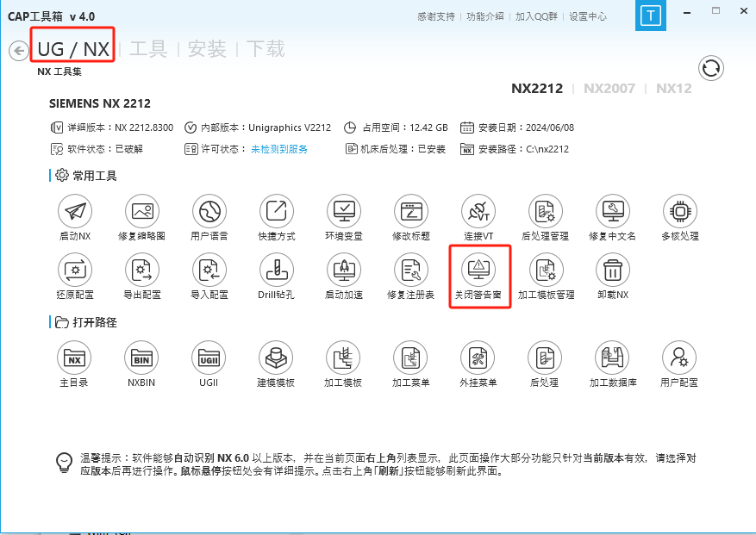Image resolution: width=756 pixels, height=535 pixels.
Task: Open the 下载 top navigation tab
Action: [266, 49]
